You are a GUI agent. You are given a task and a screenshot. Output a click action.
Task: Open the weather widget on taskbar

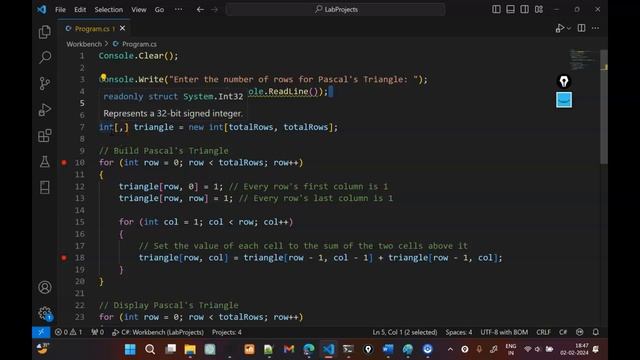(x=42, y=349)
